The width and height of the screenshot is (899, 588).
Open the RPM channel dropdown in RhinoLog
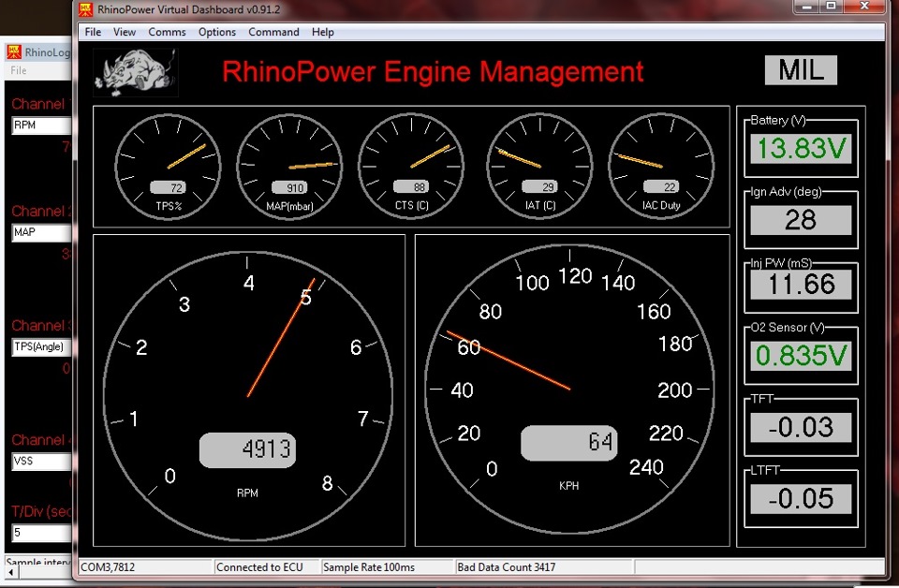point(41,125)
